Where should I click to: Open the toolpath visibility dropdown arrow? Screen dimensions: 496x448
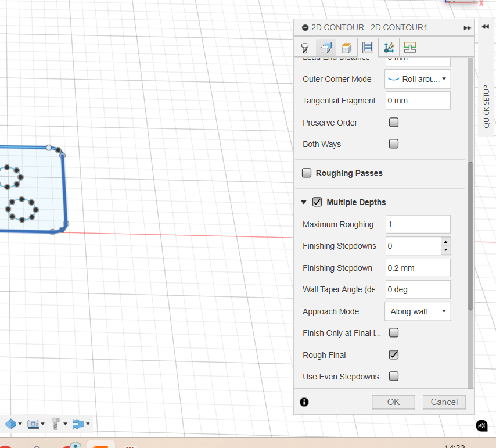(x=88, y=424)
